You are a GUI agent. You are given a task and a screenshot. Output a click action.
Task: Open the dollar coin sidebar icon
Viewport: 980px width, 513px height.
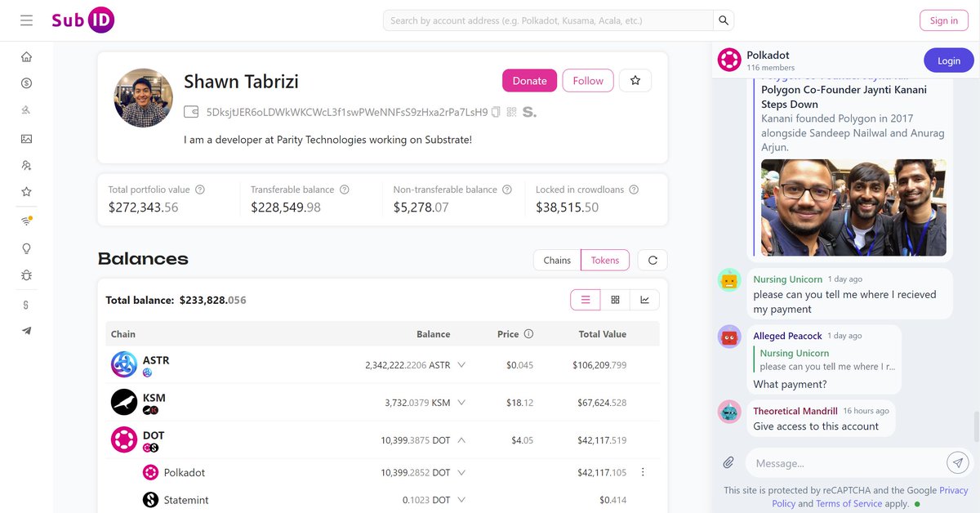pos(26,83)
